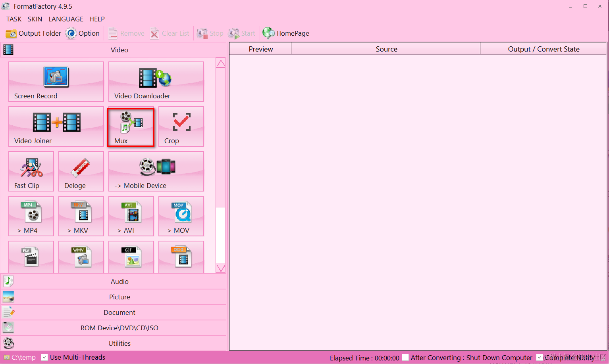Expand the Document category
Image resolution: width=609 pixels, height=364 pixels.
click(x=114, y=312)
